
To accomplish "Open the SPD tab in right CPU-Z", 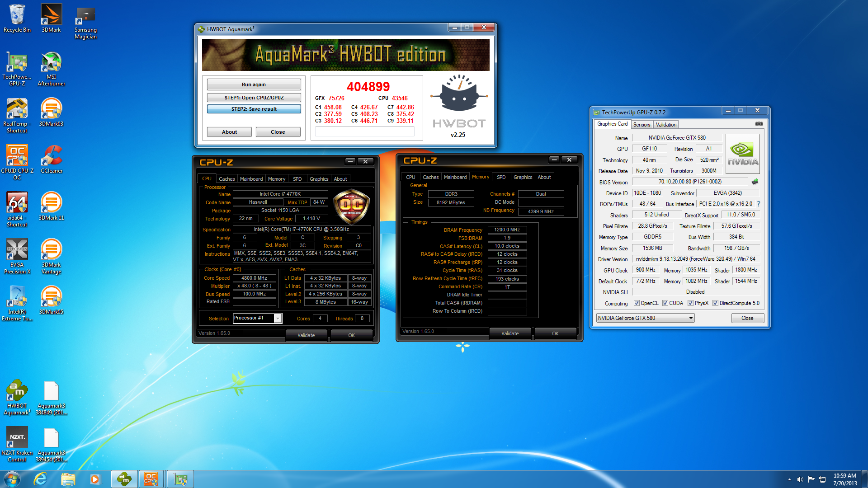I will 501,177.
